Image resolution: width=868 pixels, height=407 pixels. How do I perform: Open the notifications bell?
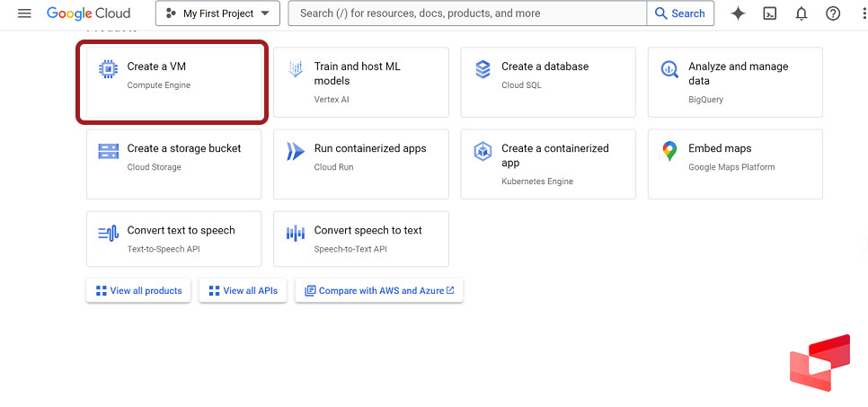click(802, 13)
